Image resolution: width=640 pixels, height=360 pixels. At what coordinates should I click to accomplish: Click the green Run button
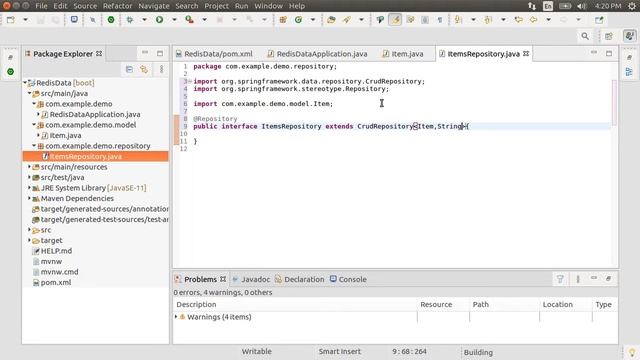159,20
